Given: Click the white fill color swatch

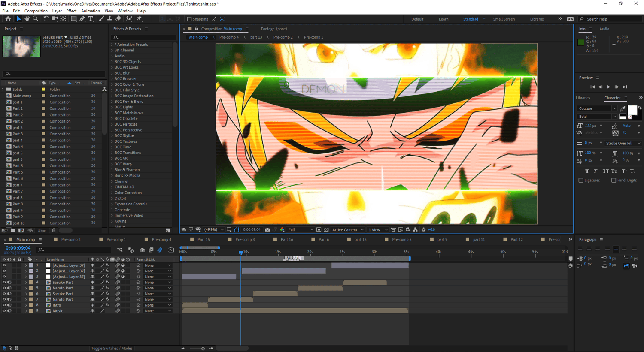Looking at the screenshot, I should (632, 110).
